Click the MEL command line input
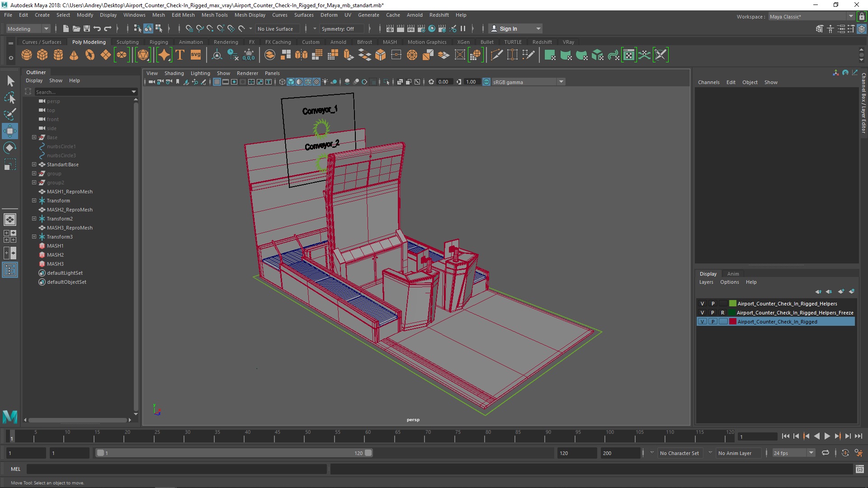868x488 pixels. pyautogui.click(x=176, y=469)
